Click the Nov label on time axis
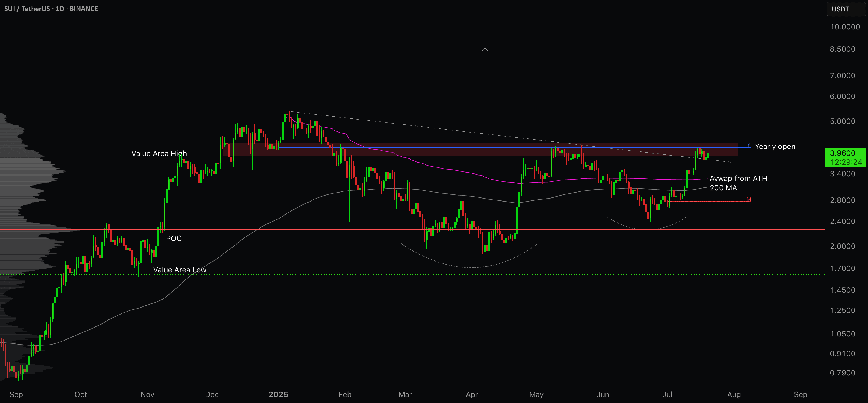This screenshot has width=868, height=403. tap(147, 395)
